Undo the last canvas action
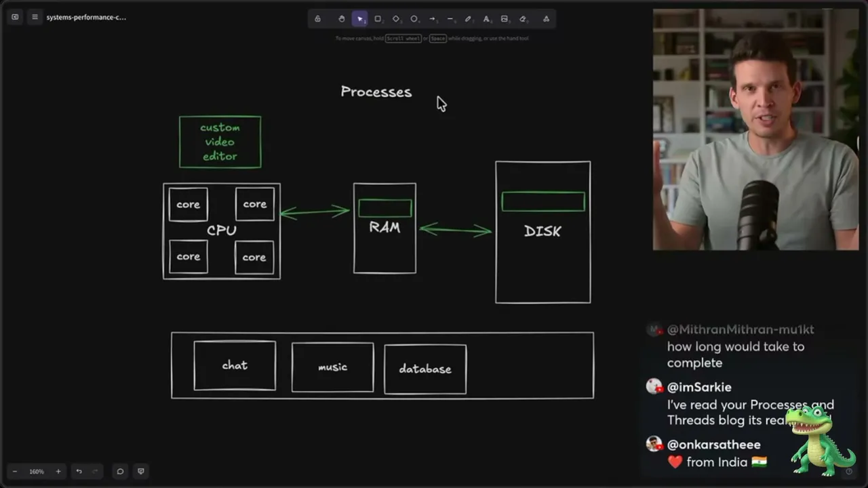Image resolution: width=868 pixels, height=488 pixels. click(79, 471)
